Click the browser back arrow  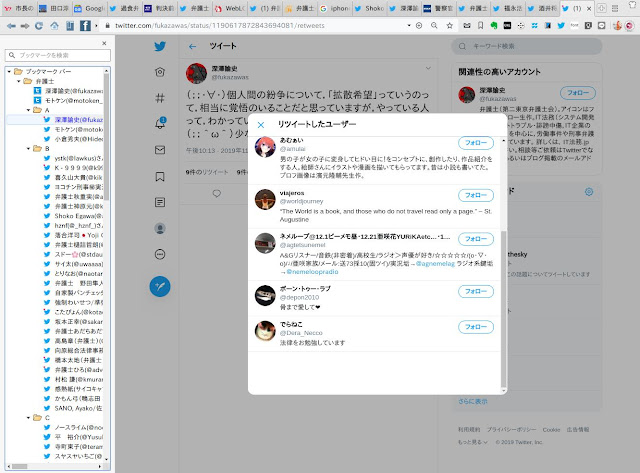[11, 26]
